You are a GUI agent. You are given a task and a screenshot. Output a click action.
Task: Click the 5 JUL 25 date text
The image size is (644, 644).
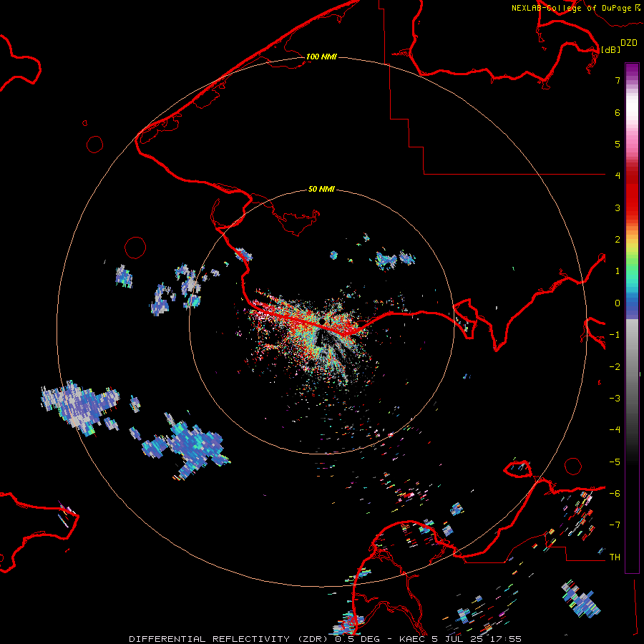tap(459, 639)
